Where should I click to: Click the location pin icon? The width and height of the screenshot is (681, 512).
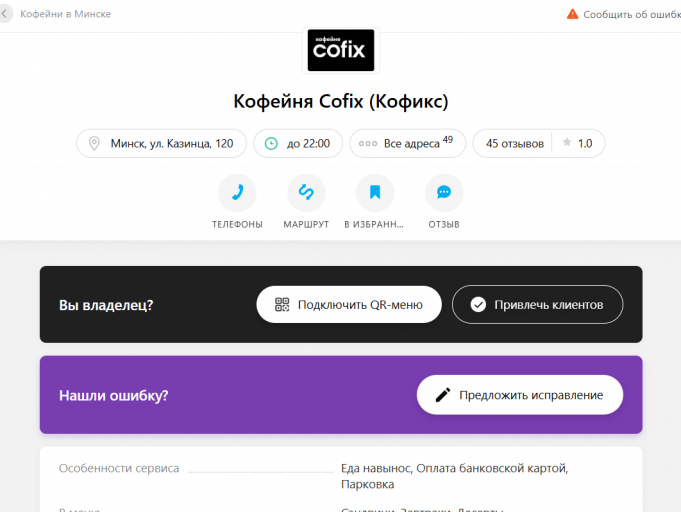point(94,143)
